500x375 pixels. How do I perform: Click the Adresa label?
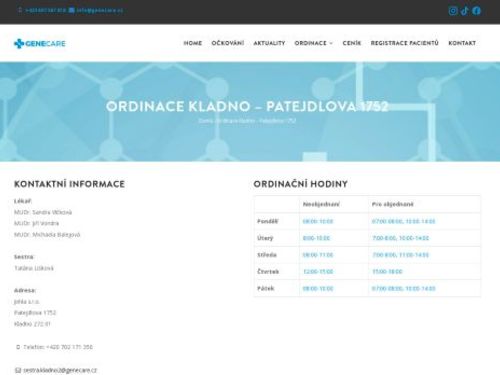(x=25, y=290)
